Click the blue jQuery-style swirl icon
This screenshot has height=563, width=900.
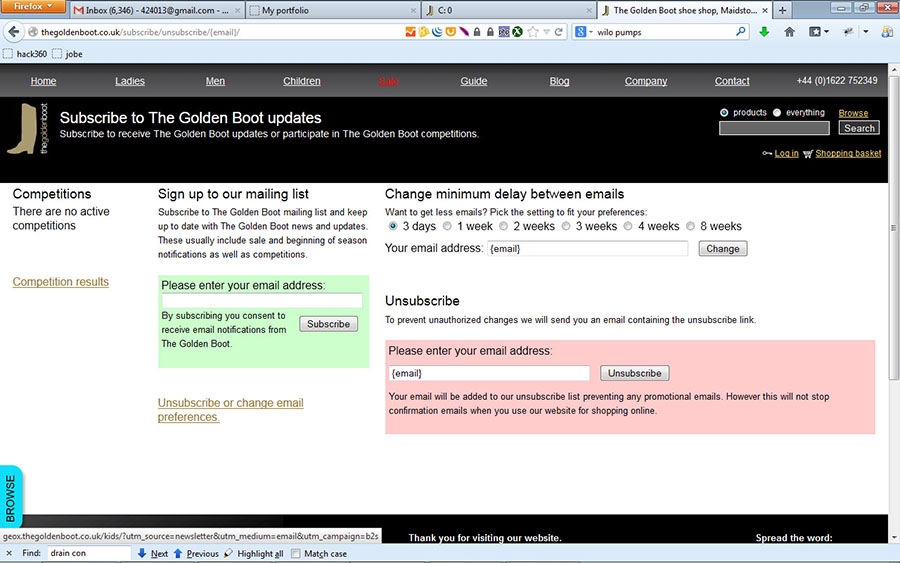tap(437, 32)
